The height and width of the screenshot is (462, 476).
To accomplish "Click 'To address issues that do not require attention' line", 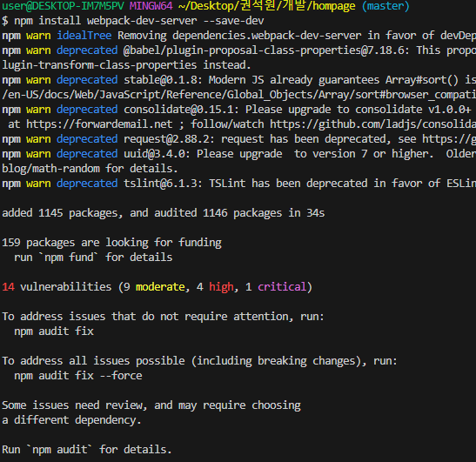I will [163, 317].
